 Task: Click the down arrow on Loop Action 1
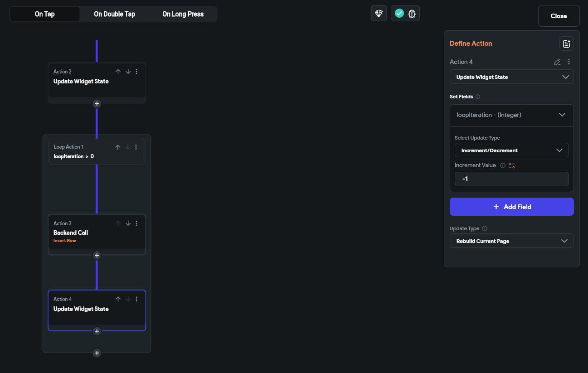[128, 147]
